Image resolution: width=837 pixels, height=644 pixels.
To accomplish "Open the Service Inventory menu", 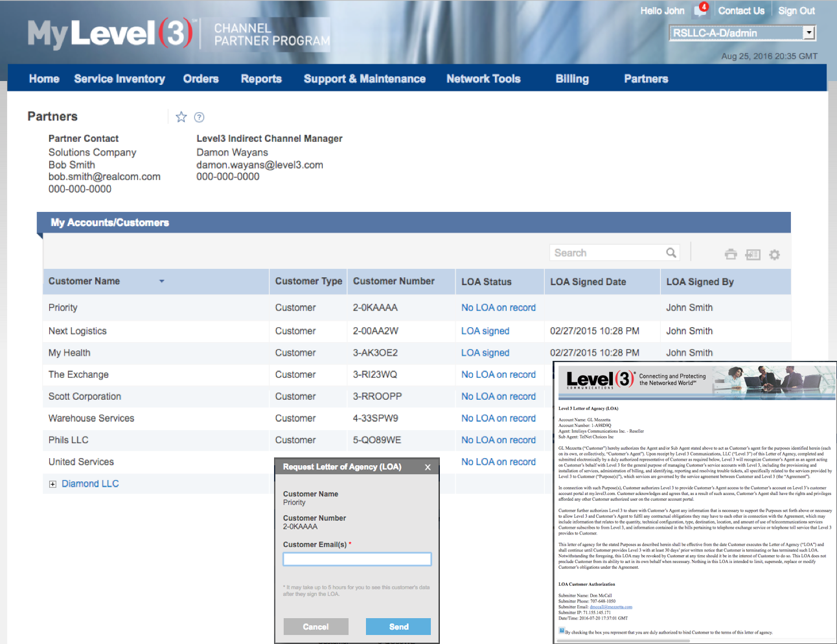I will tap(119, 78).
